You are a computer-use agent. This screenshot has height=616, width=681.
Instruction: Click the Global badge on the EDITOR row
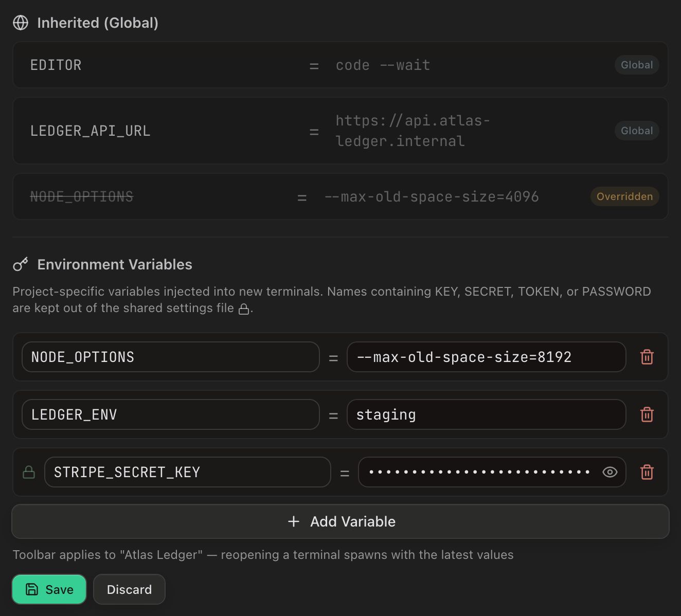[x=637, y=65]
